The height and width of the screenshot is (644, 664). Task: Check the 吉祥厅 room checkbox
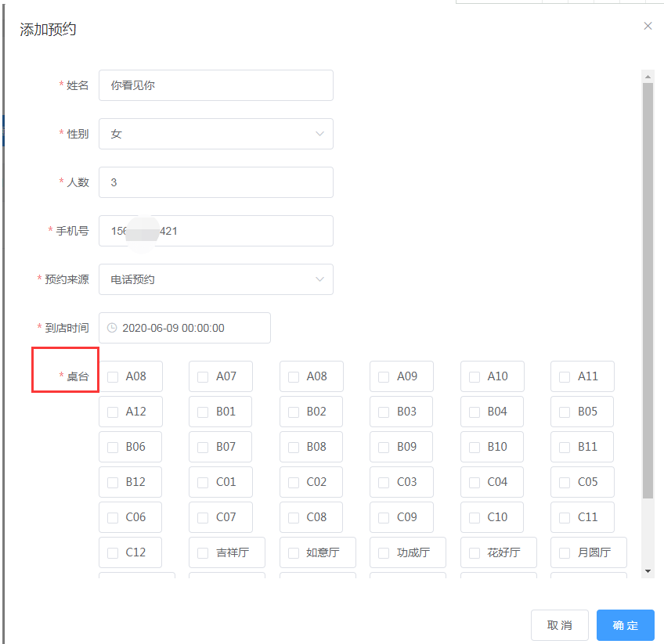[203, 553]
